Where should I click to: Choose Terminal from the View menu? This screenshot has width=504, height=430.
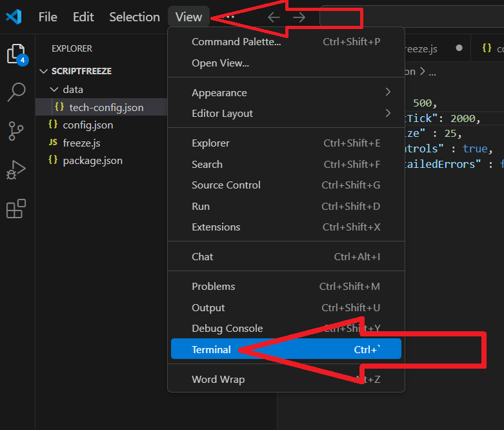click(286, 349)
